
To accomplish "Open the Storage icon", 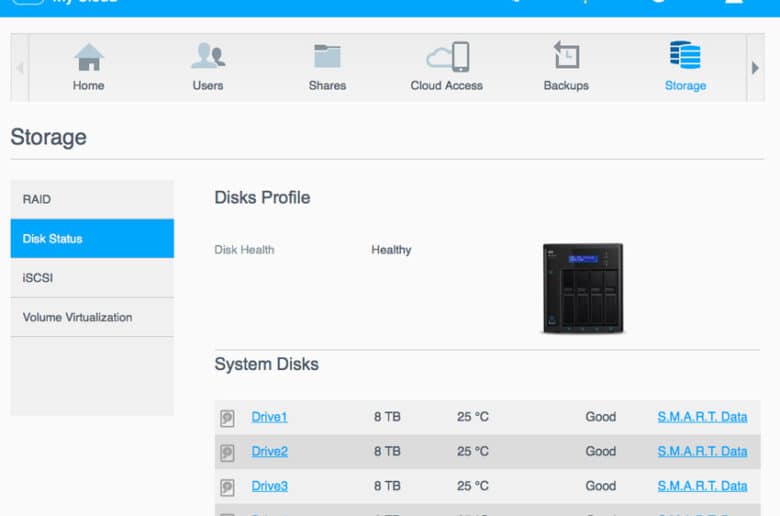I will coord(685,55).
